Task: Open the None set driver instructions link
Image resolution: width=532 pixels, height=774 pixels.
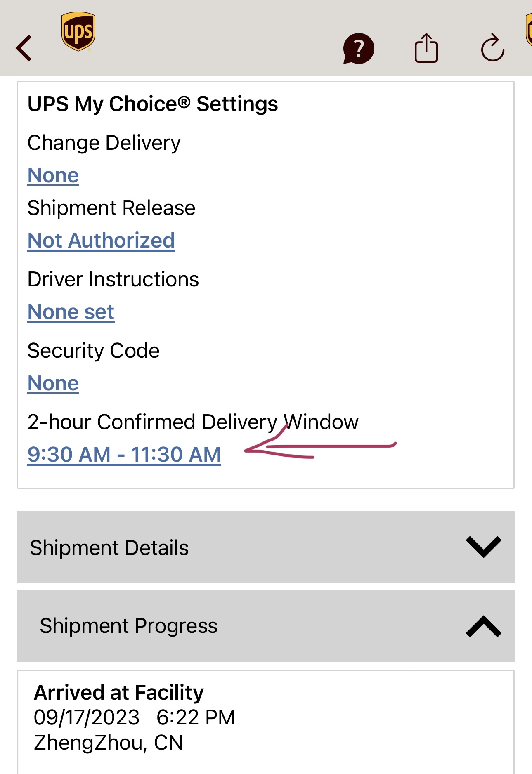Action: coord(71,312)
